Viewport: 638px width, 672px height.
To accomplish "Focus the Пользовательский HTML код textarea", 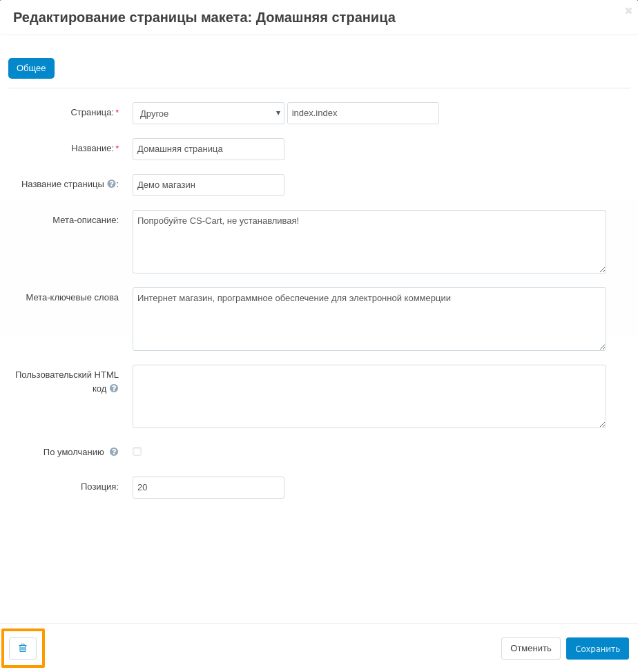I will pyautogui.click(x=369, y=396).
